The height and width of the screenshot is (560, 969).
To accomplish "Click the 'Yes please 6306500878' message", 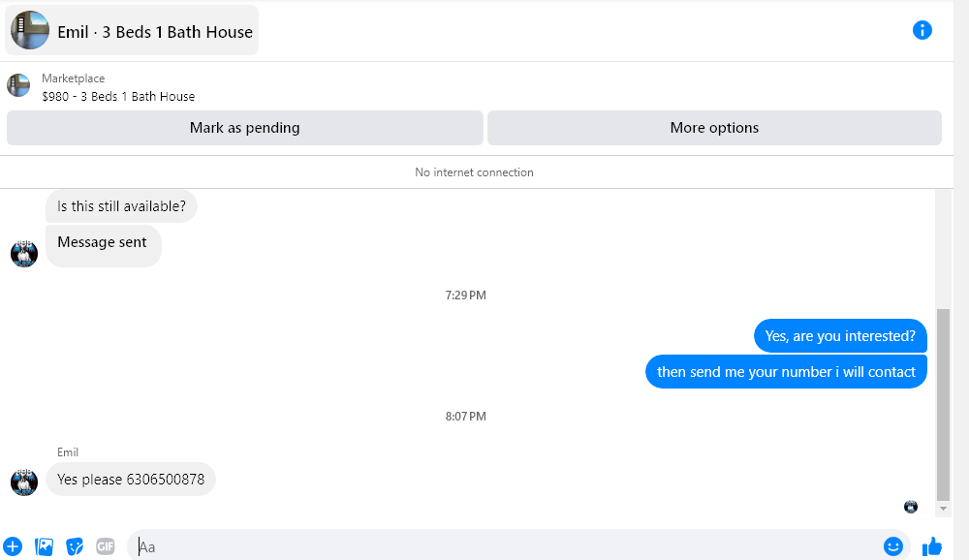I will (x=131, y=480).
